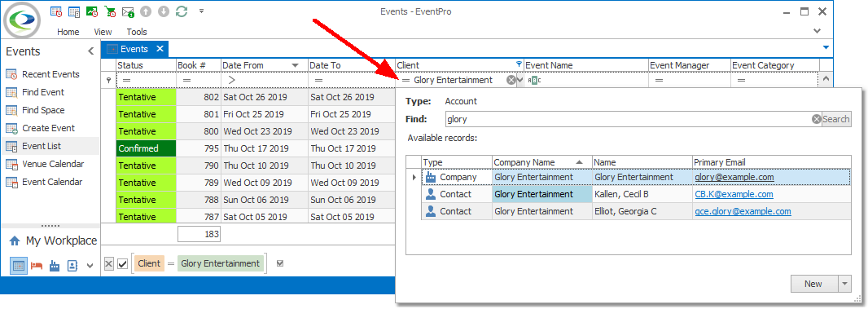868x309 pixels.
Task: Sort by the Event Manager column header
Action: click(689, 65)
